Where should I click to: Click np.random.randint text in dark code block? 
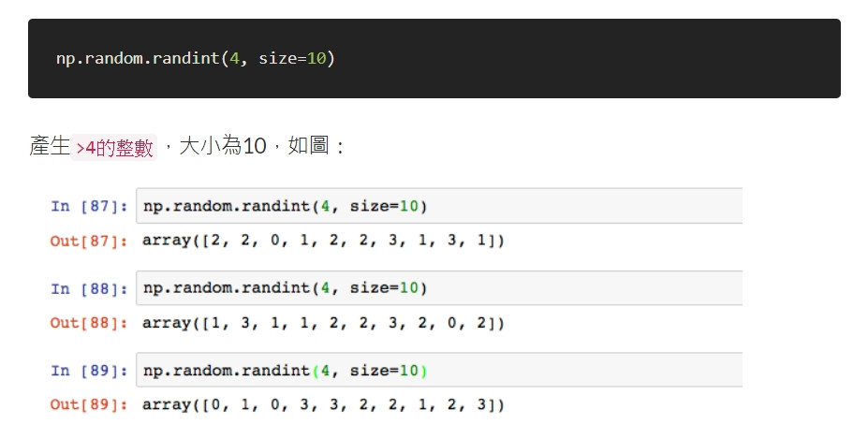pos(138,58)
